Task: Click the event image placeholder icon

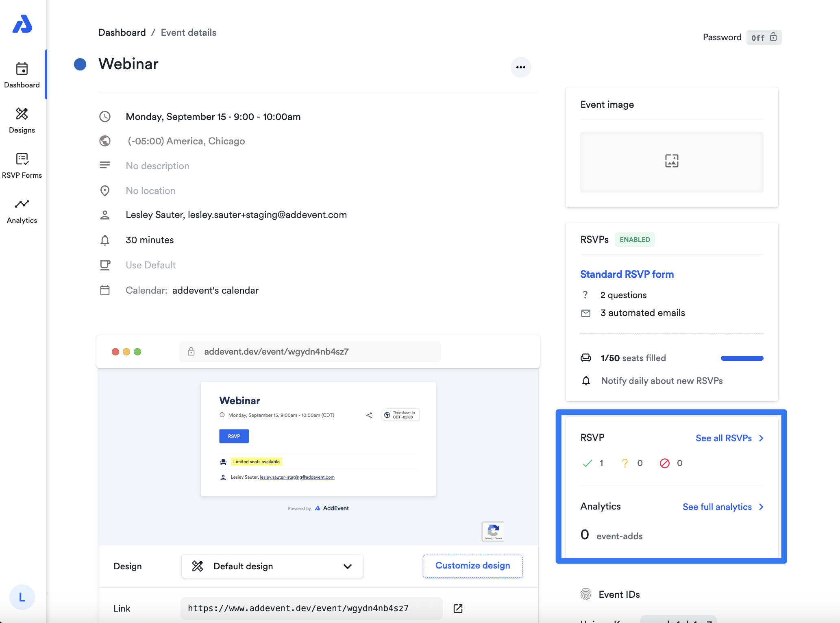Action: [672, 161]
